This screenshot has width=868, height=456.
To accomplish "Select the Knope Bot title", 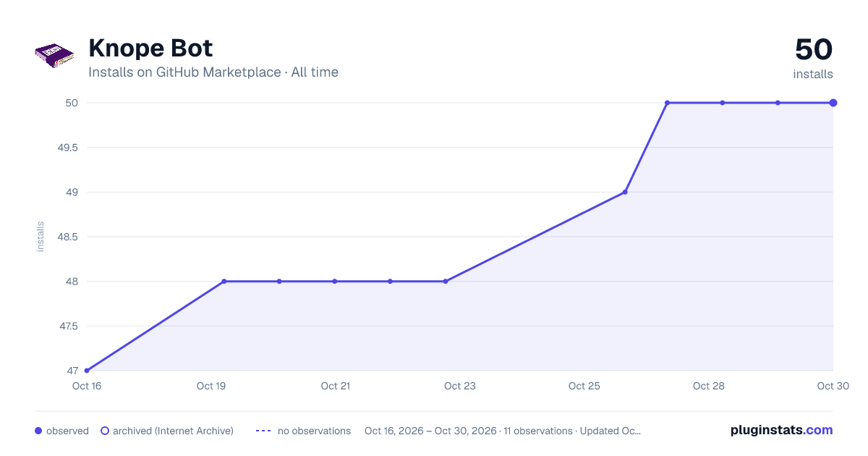I will 150,48.
